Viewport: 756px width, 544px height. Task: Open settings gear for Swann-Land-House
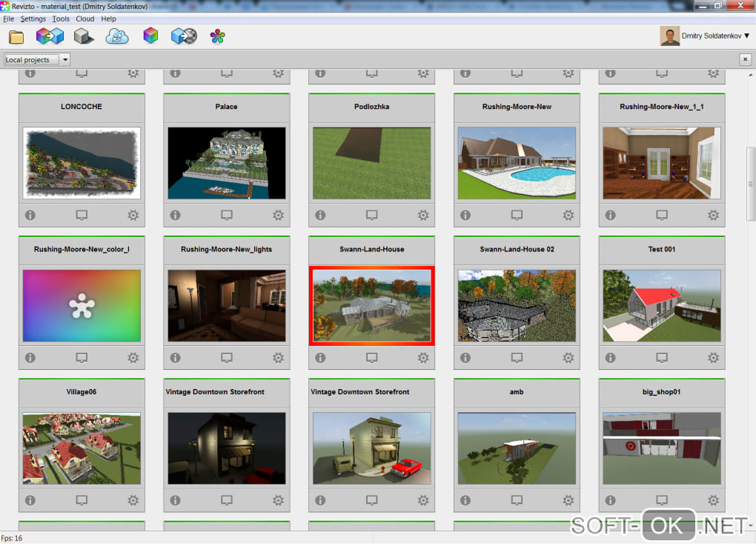423,358
